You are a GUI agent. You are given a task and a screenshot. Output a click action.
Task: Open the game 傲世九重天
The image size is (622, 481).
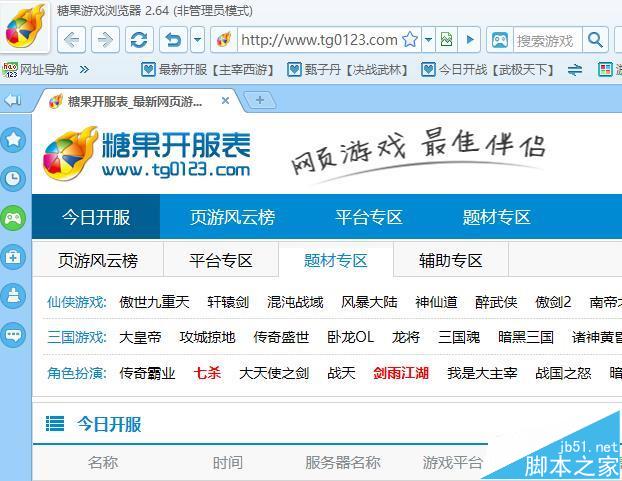pos(154,302)
